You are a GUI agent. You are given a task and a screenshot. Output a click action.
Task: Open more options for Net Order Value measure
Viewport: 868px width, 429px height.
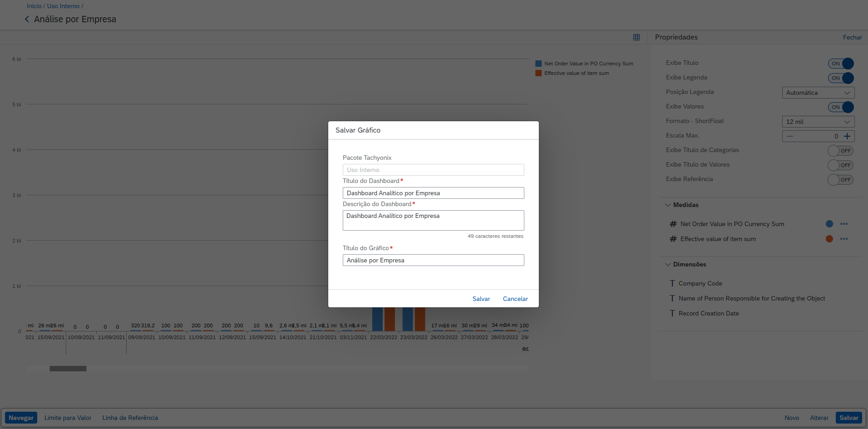point(843,224)
